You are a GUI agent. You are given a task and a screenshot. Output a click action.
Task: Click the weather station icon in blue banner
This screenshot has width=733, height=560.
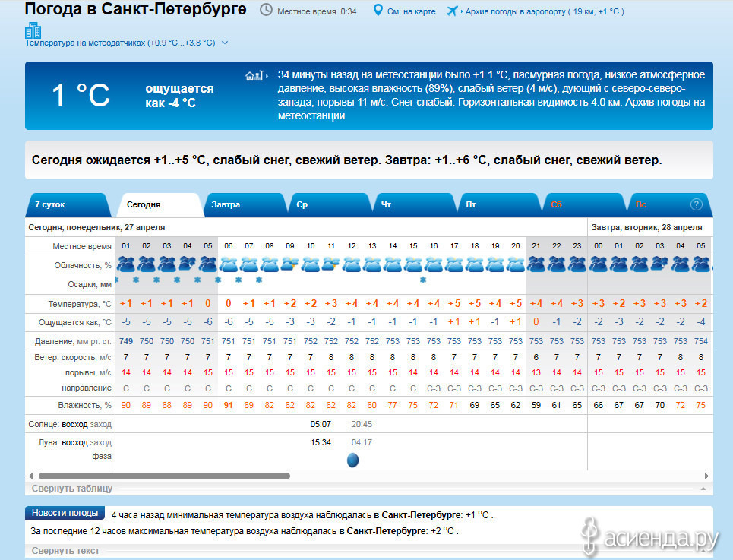[x=254, y=75]
